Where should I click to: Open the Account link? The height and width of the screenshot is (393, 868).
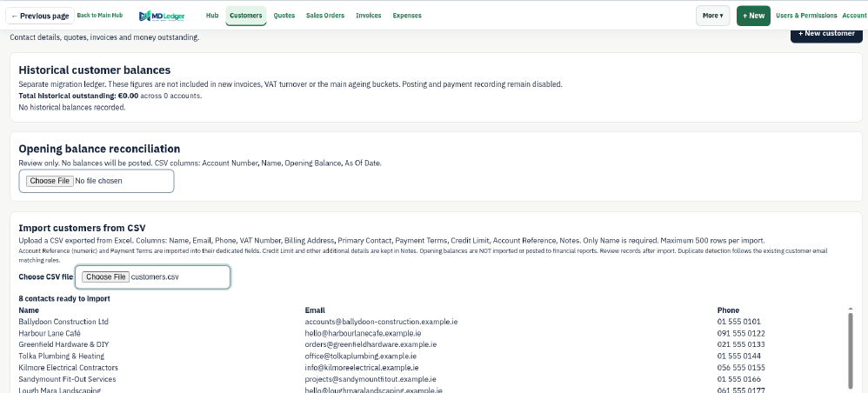click(x=854, y=16)
